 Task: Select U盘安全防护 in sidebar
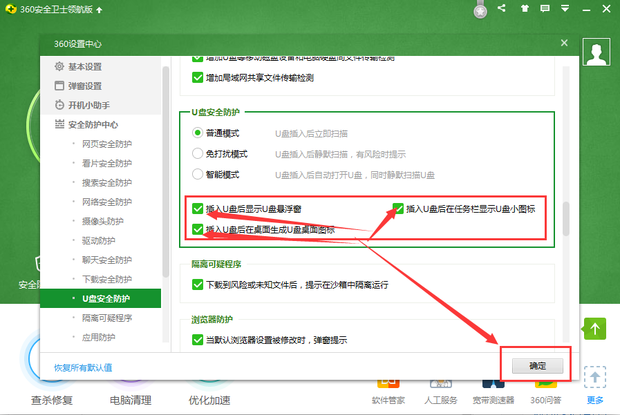coord(100,298)
